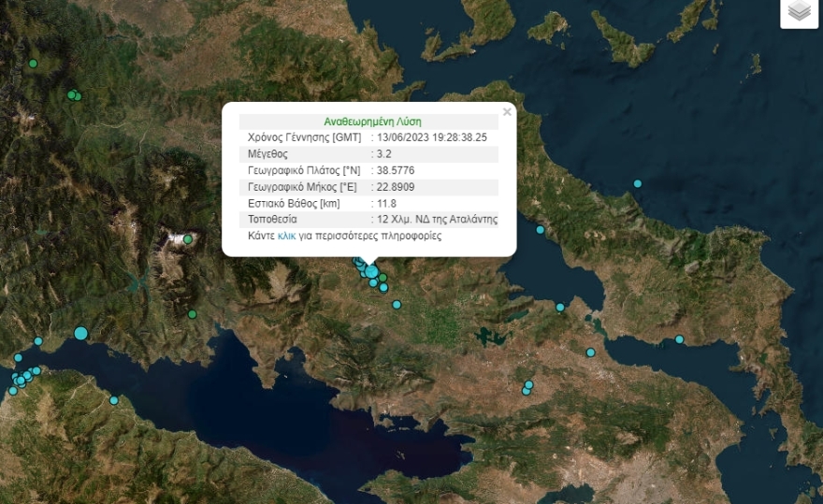Click the 'Γεωγραφικό Πλάτος [°N]' label
Viewport: 823px width, 504px height.
coord(304,170)
